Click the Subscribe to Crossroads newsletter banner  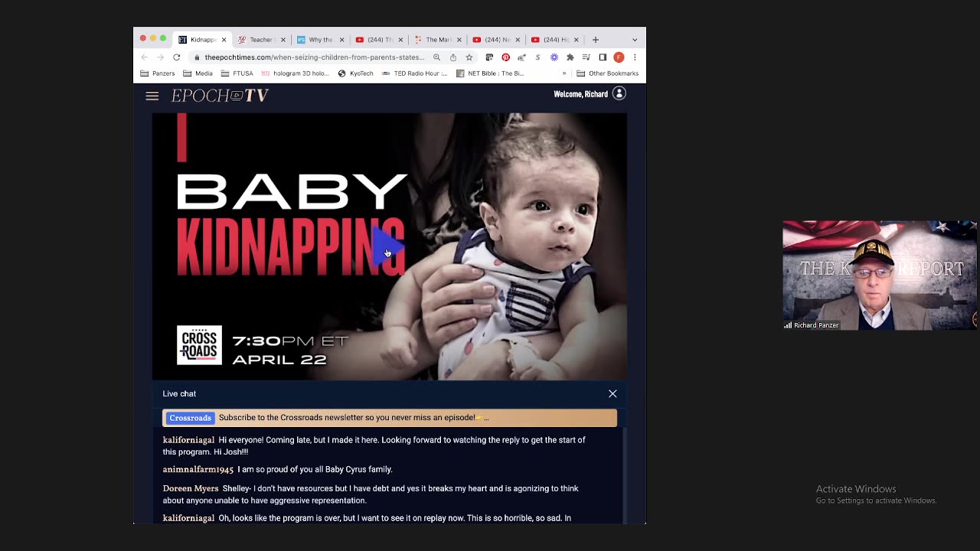(390, 418)
